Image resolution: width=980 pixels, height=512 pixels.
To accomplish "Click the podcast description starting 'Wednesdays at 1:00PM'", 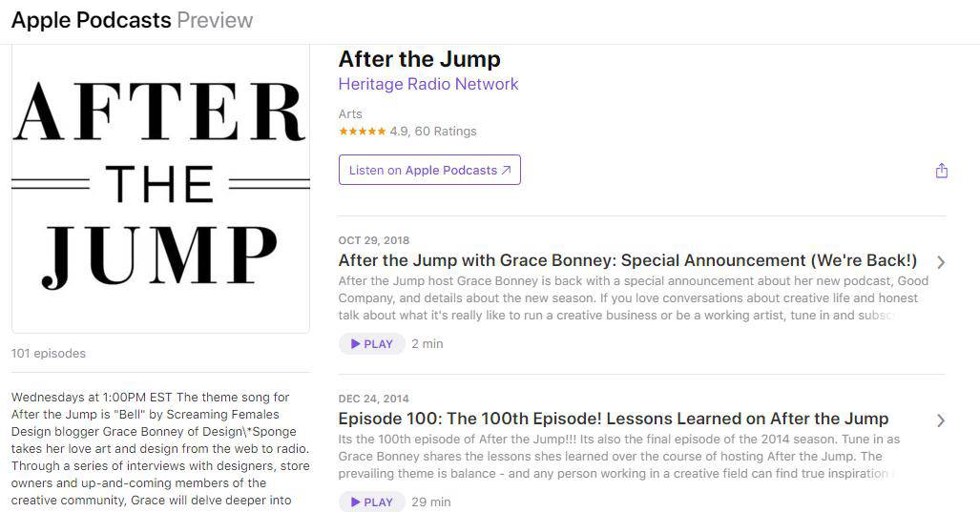I will coord(160,448).
